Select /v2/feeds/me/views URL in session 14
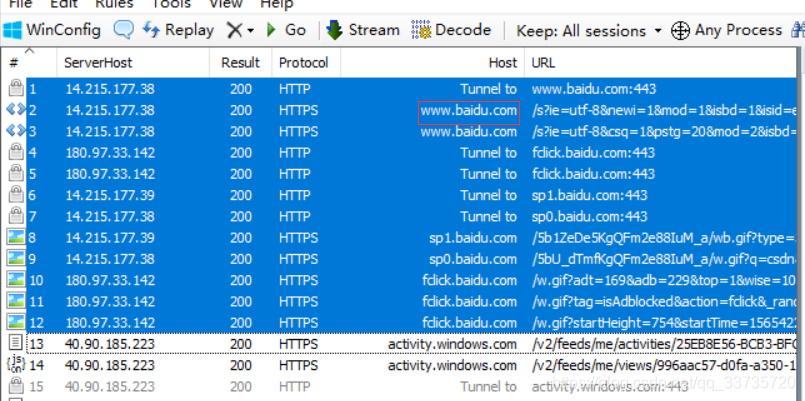This screenshot has width=805, height=401. tap(664, 366)
